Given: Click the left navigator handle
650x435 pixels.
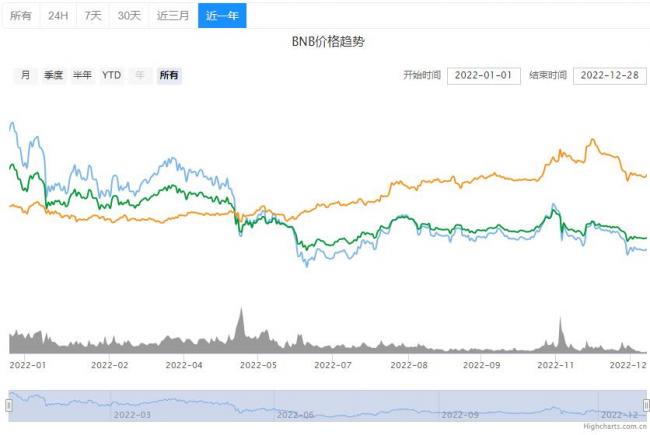Looking at the screenshot, I should [9, 405].
